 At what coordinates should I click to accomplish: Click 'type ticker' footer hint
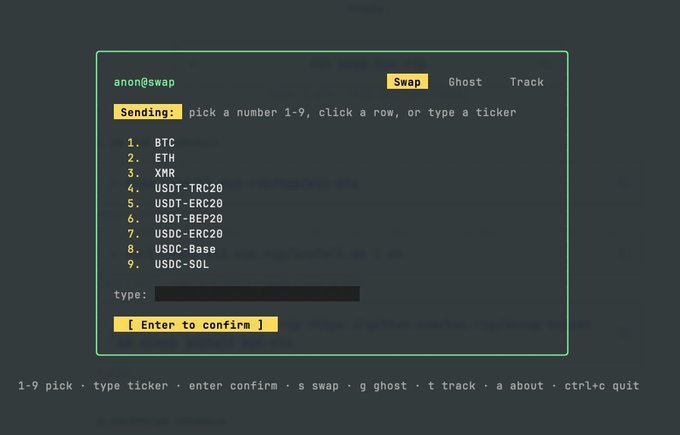[x=131, y=386]
